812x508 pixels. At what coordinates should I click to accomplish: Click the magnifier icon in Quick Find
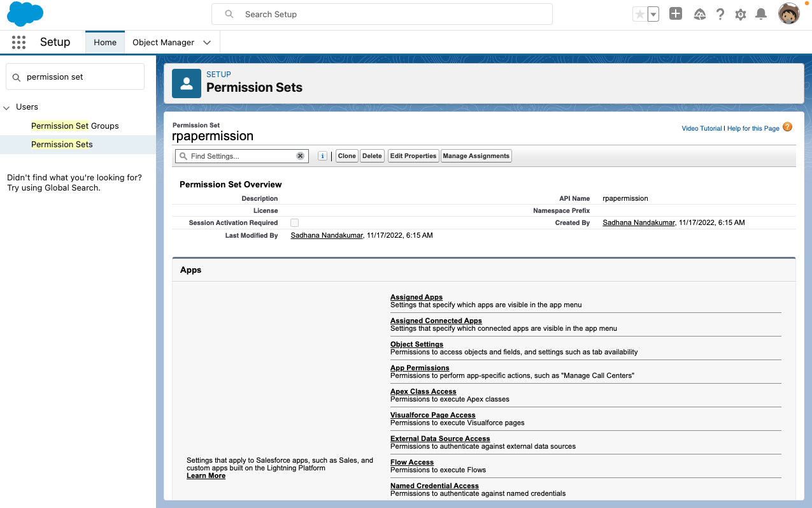[x=17, y=77]
